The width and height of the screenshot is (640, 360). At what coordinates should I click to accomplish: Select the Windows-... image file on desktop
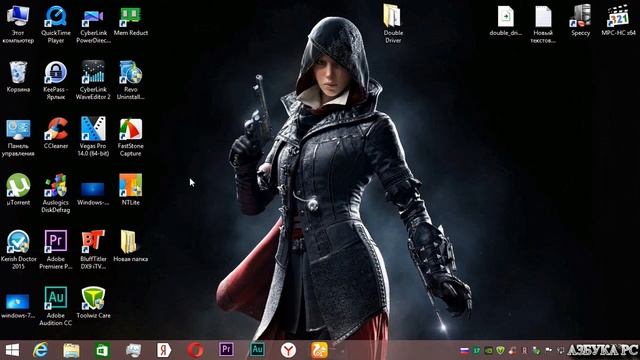click(x=93, y=193)
